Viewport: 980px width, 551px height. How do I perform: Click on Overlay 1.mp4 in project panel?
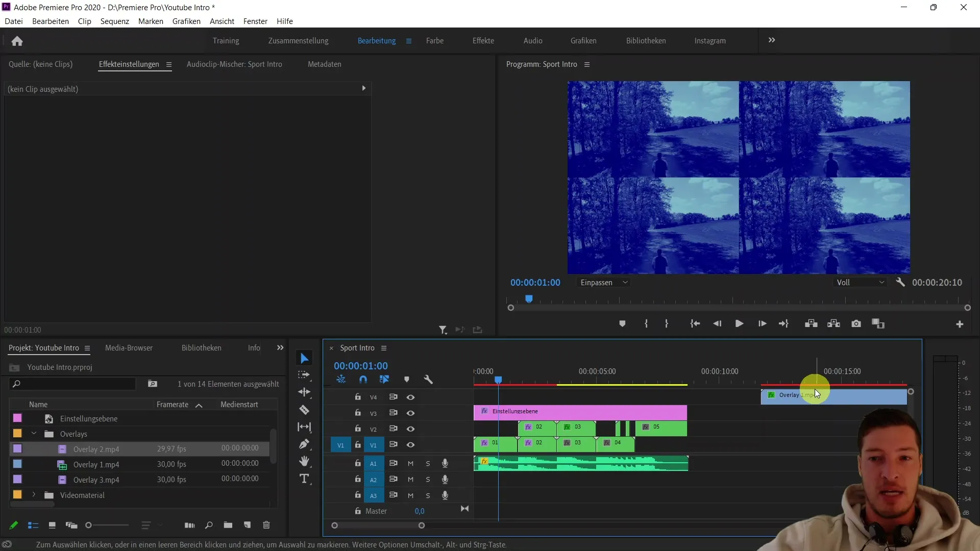click(96, 464)
